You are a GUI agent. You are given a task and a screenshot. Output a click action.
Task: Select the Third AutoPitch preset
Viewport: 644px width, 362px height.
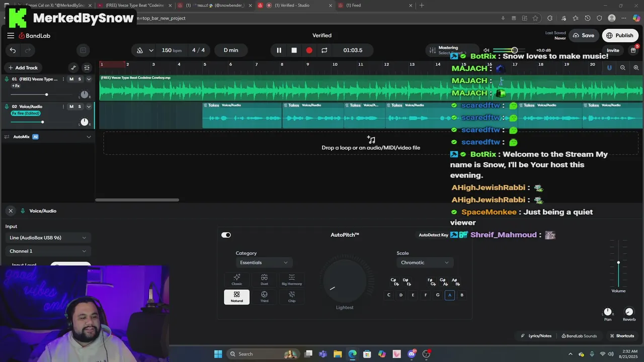264,297
